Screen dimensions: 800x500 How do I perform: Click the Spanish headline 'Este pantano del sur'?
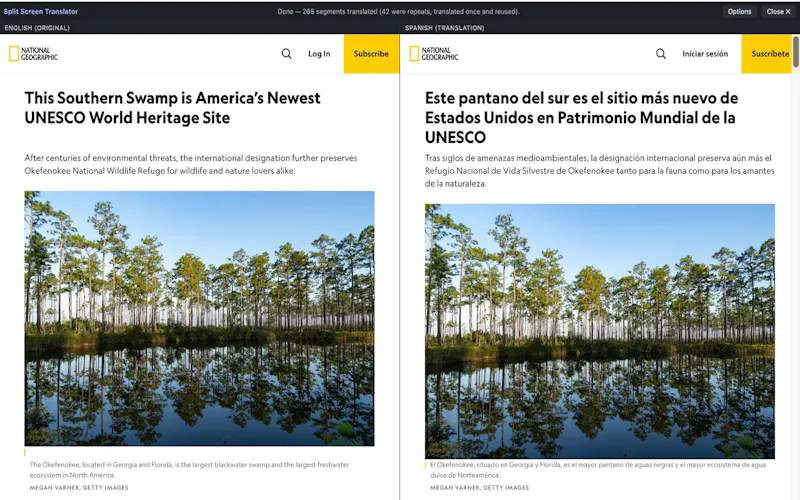tap(582, 117)
